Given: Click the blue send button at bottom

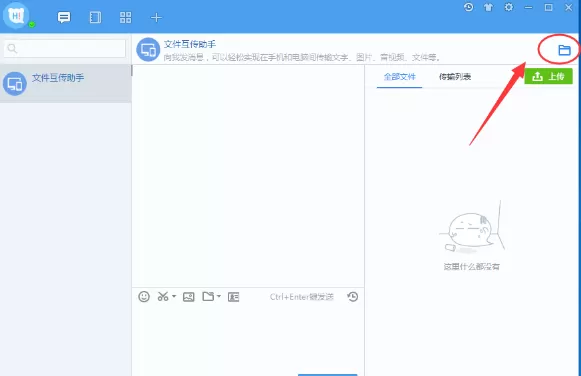Looking at the screenshot, I should [x=328, y=375].
